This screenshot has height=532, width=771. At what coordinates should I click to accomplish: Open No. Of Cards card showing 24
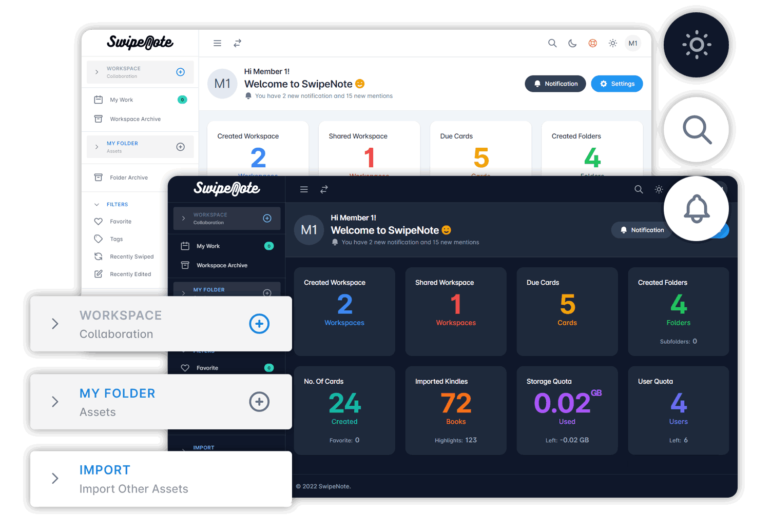tap(344, 410)
